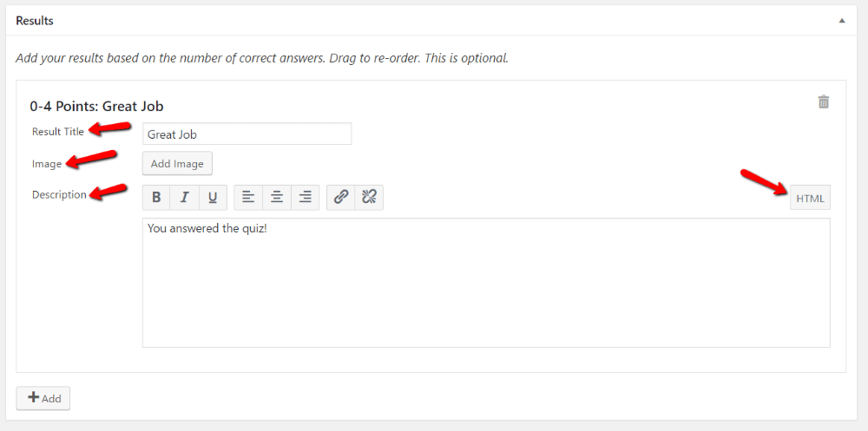Delete the Great Job result with trash icon

824,101
